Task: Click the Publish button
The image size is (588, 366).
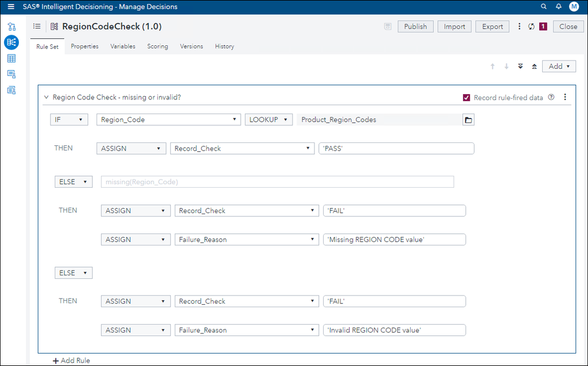Action: pos(416,26)
